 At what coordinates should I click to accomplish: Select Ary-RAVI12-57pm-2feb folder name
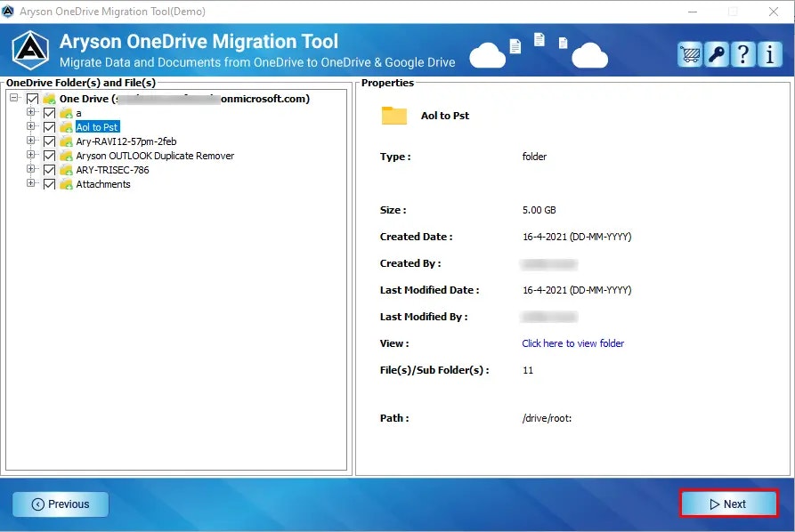(x=126, y=141)
